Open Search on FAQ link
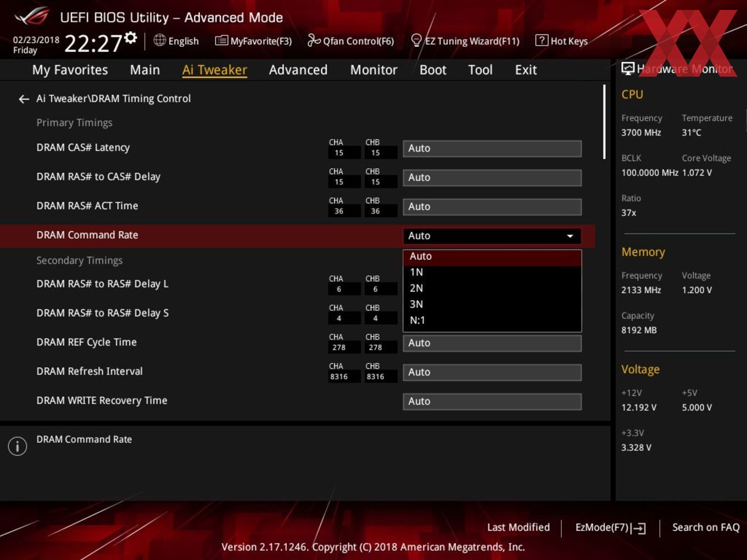This screenshot has height=560, width=747. [706, 528]
